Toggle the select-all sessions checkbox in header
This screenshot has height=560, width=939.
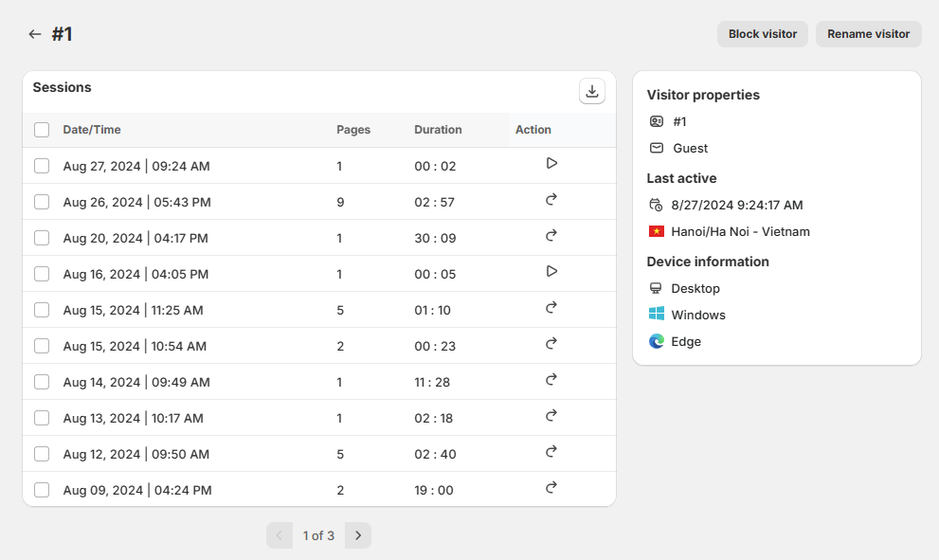(x=42, y=130)
